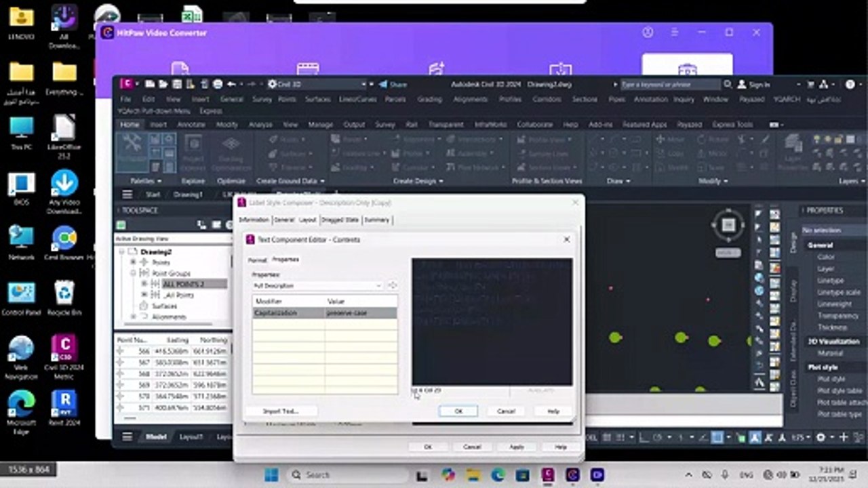Click the preserve case value cell

pyautogui.click(x=361, y=313)
